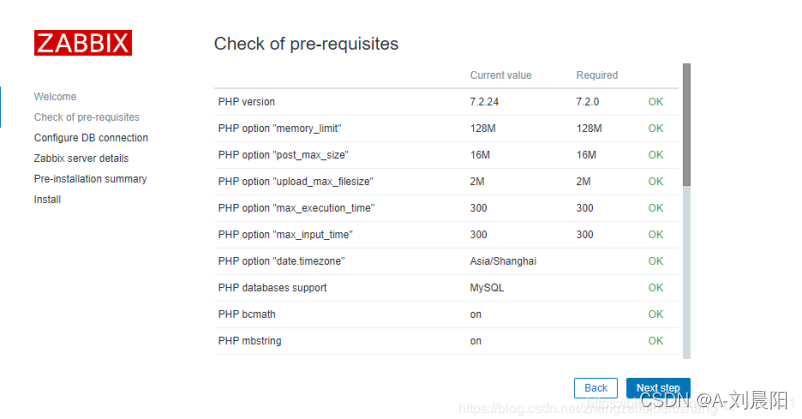802x419 pixels.
Task: Click the Required column header
Action: 597,75
